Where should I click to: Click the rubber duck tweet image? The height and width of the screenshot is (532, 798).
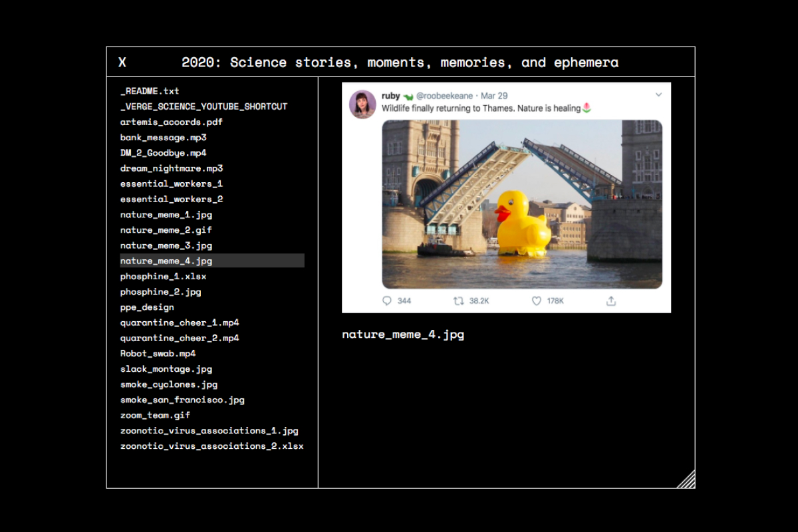tap(522, 204)
